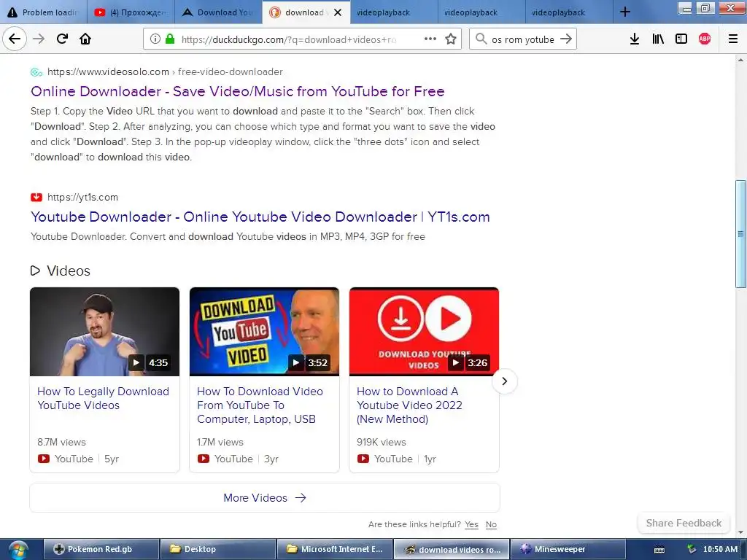Switch to Pokemon Red.gb in taskbar
Screen dimensions: 747x560
[x=101, y=549]
